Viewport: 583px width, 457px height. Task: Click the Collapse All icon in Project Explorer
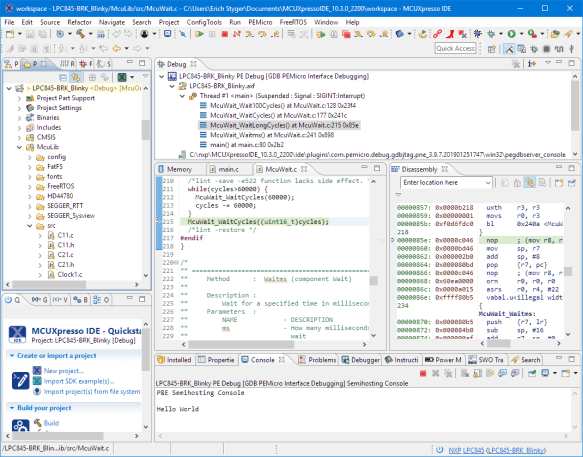[63, 77]
